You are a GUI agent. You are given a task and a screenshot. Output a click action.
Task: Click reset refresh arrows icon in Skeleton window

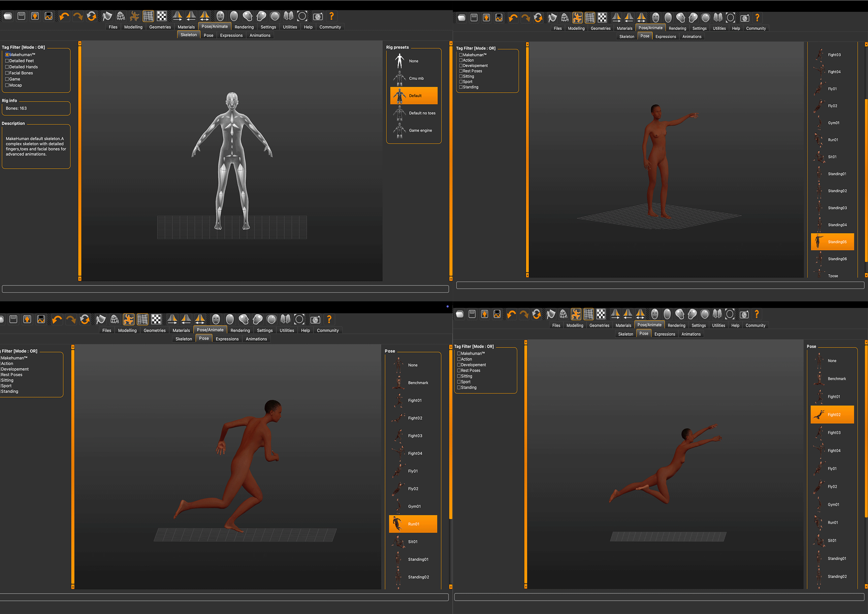91,16
